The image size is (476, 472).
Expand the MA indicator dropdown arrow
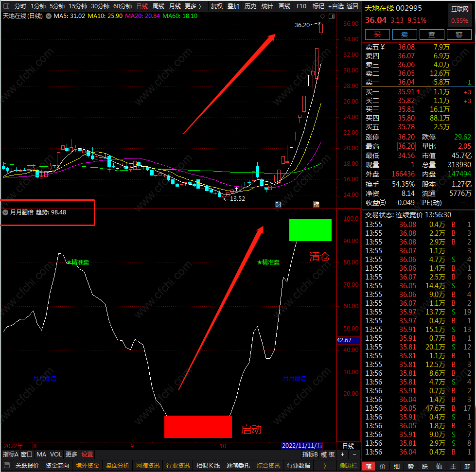pyautogui.click(x=49, y=16)
